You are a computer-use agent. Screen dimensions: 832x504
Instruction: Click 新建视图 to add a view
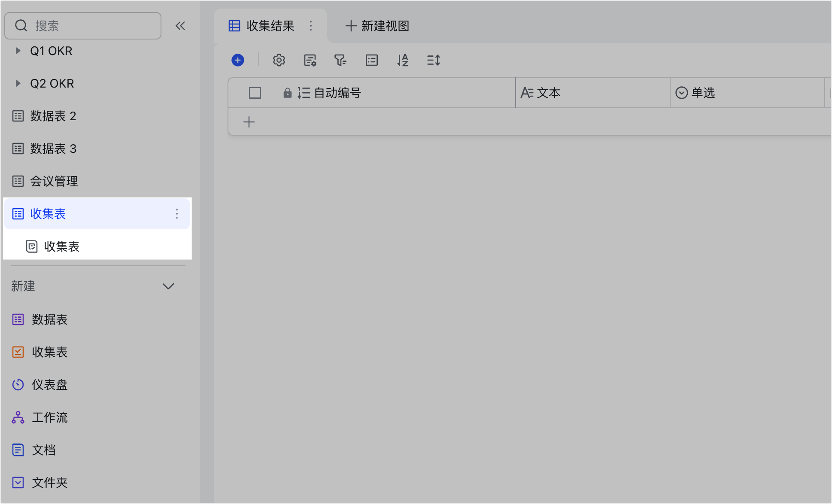pos(377,26)
